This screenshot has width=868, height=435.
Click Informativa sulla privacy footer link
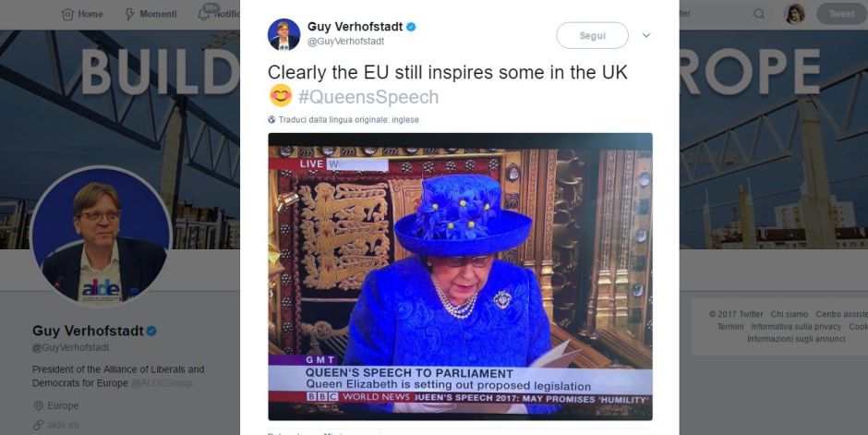(x=795, y=327)
